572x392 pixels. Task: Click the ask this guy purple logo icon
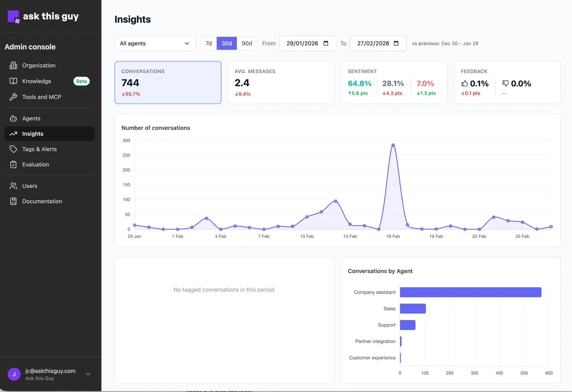pyautogui.click(x=14, y=17)
